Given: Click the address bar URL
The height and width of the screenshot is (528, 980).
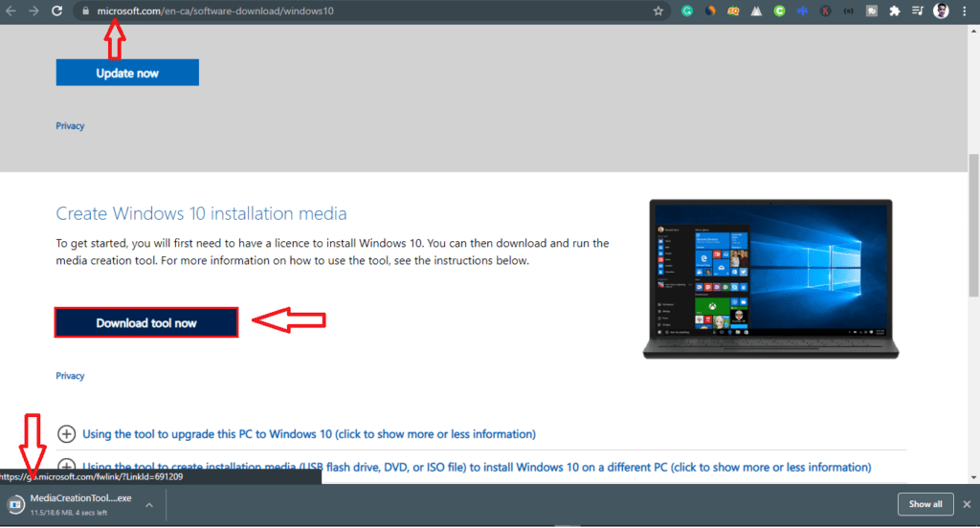Looking at the screenshot, I should click(x=215, y=11).
